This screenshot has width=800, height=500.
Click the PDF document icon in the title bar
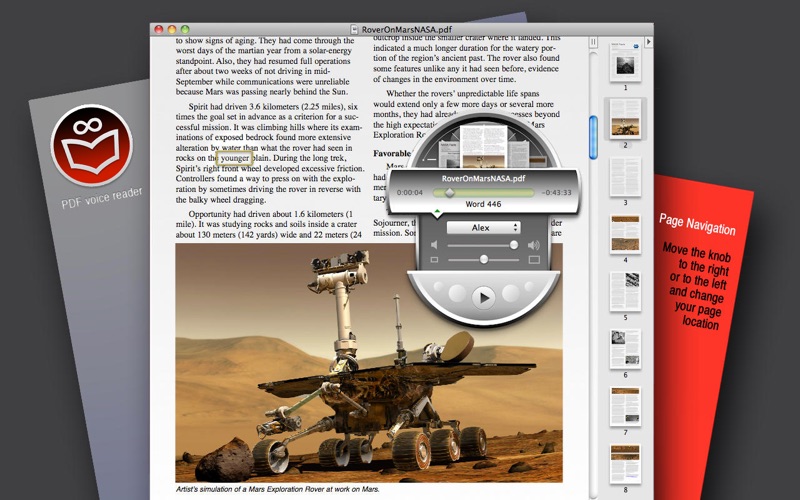pos(355,30)
